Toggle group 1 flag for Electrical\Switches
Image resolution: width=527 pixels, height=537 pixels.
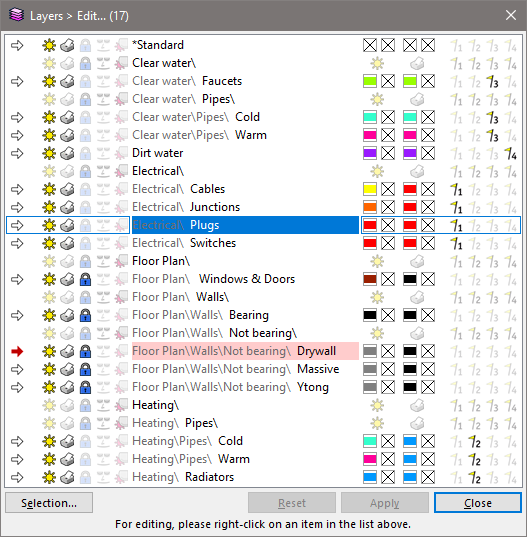(456, 243)
